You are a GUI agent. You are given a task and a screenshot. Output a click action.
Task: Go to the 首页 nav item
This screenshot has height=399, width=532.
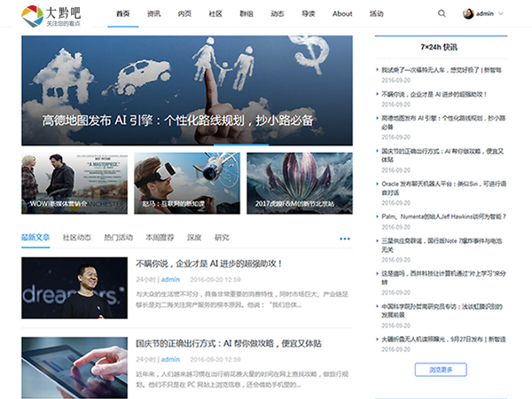pos(123,14)
